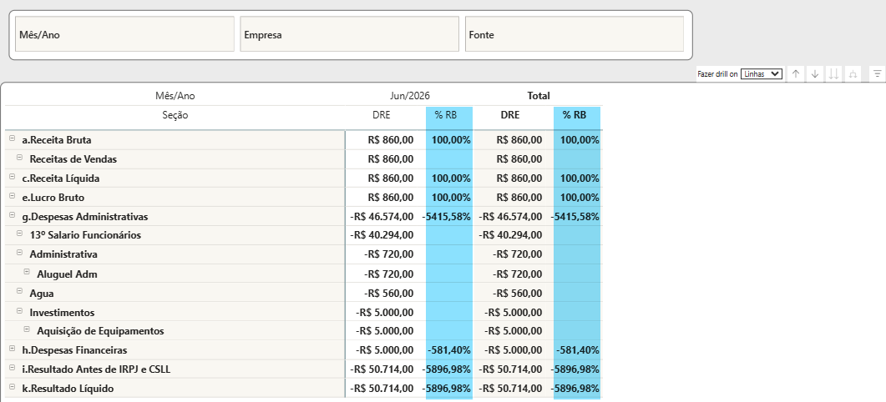The image size is (886, 402).
Task: Click the Total column header
Action: [x=538, y=96]
